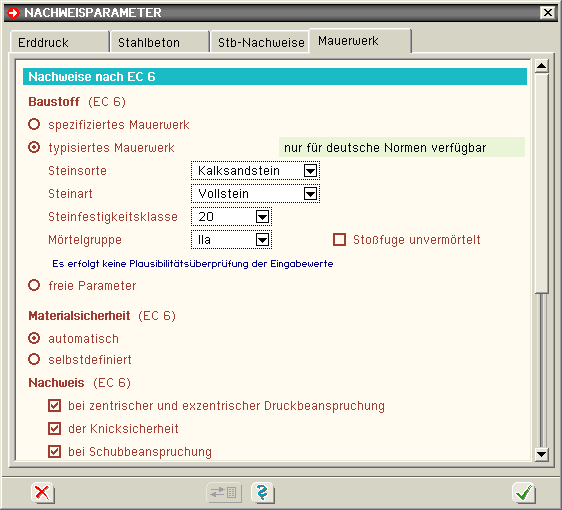Click the red X cancel icon
The width and height of the screenshot is (562, 510).
point(43,493)
